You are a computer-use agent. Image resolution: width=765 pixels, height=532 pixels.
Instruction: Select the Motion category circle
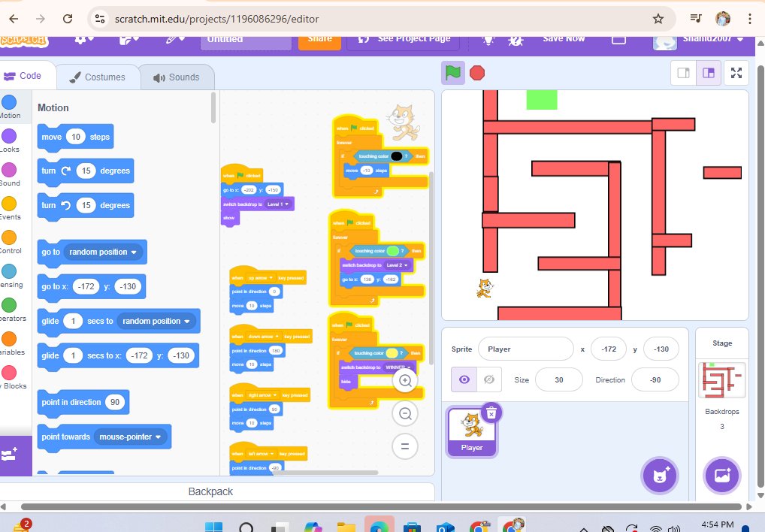(x=9, y=102)
